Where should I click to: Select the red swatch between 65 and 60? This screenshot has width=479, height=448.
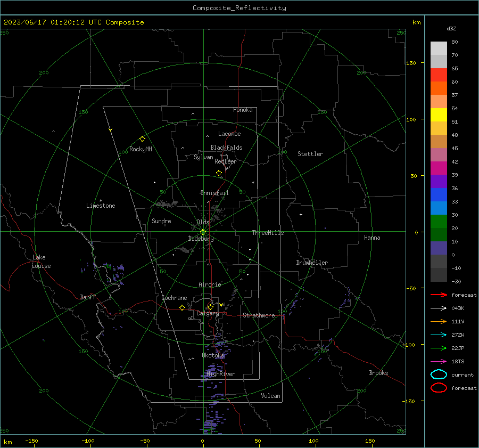[x=439, y=75]
